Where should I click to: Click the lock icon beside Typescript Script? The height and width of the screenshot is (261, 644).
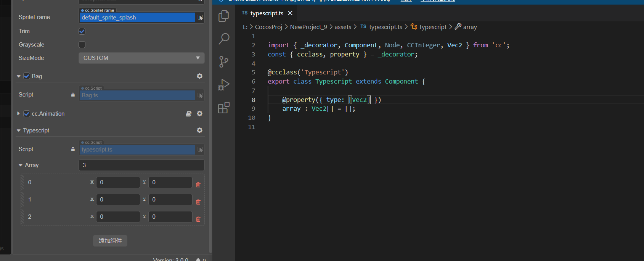[73, 149]
